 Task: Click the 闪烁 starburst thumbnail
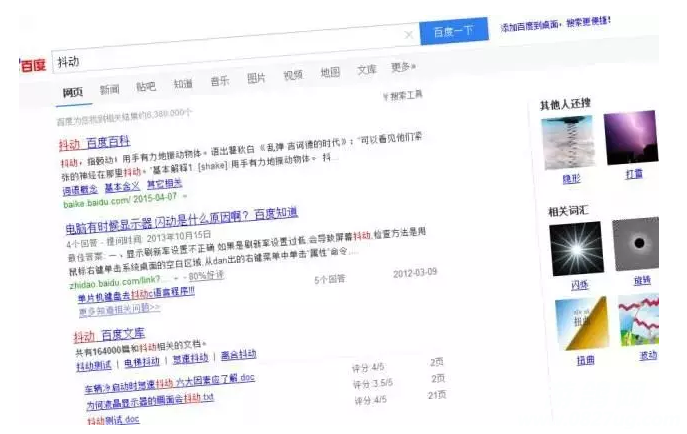[x=576, y=248]
